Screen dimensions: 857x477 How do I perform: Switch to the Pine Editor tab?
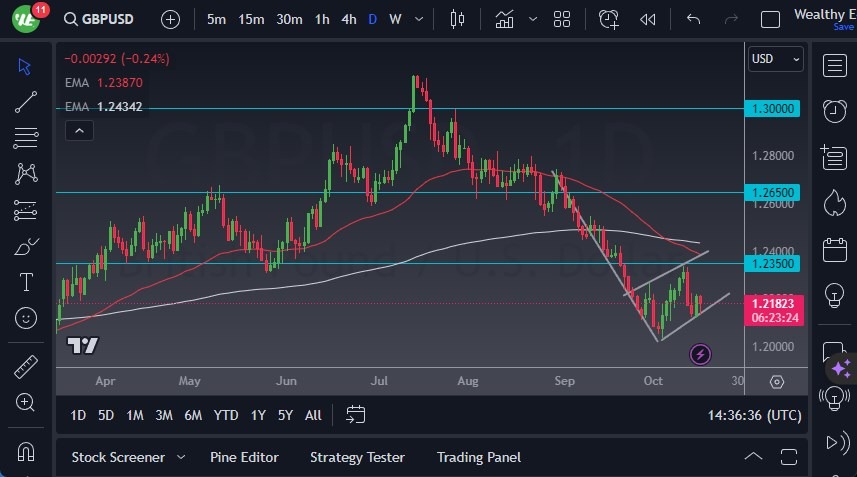point(244,457)
